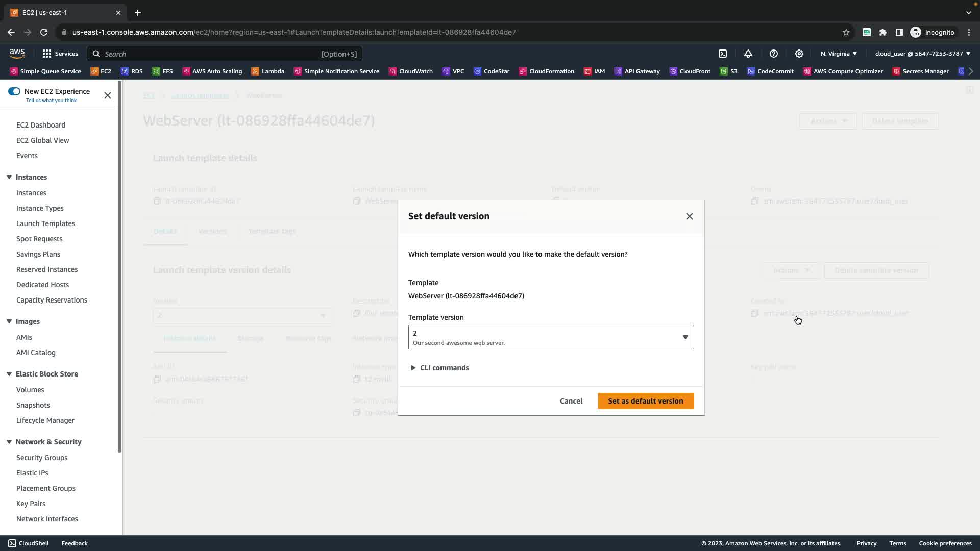Open the help question mark icon
This screenshot has width=980, height=551.
(x=774, y=54)
